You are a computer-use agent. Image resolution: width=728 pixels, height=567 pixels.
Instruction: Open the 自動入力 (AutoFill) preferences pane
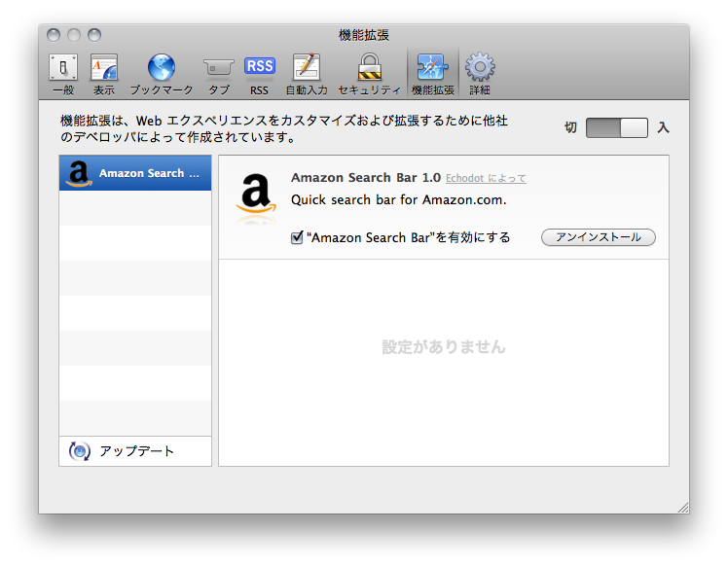pos(307,74)
